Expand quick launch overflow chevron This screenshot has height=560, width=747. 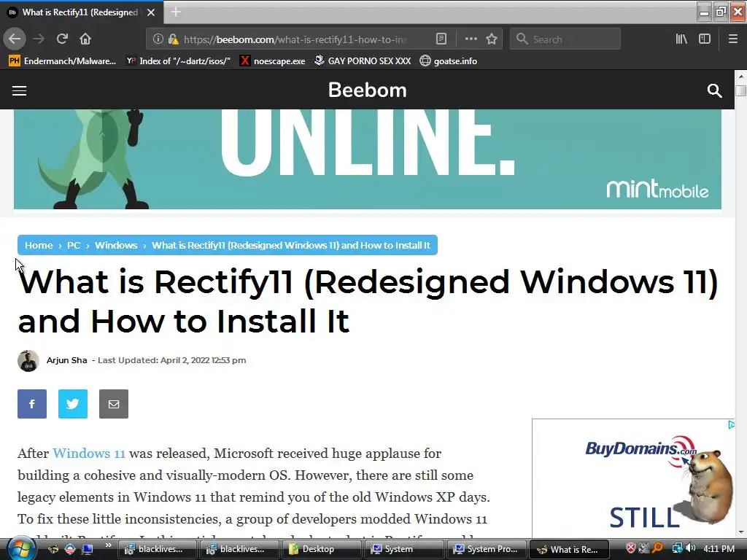[x=109, y=545]
